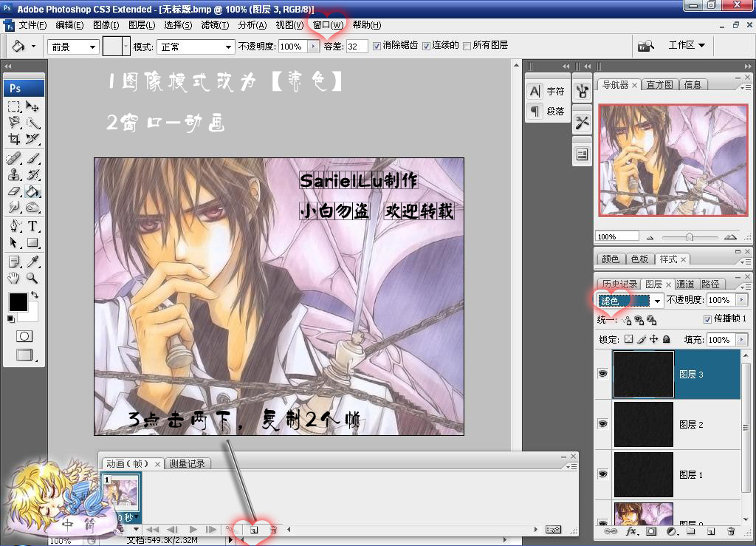Switch to the 测量记录 tab
This screenshot has width=756, height=546.
[x=187, y=463]
